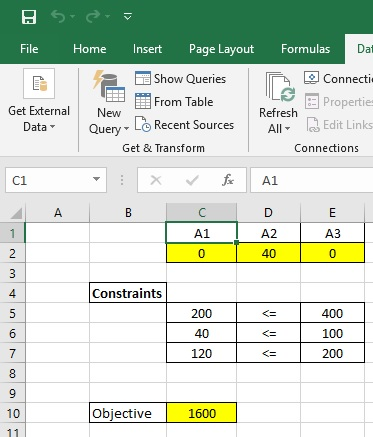Open the File tab
Viewport: 373px width, 437px height.
coord(29,49)
